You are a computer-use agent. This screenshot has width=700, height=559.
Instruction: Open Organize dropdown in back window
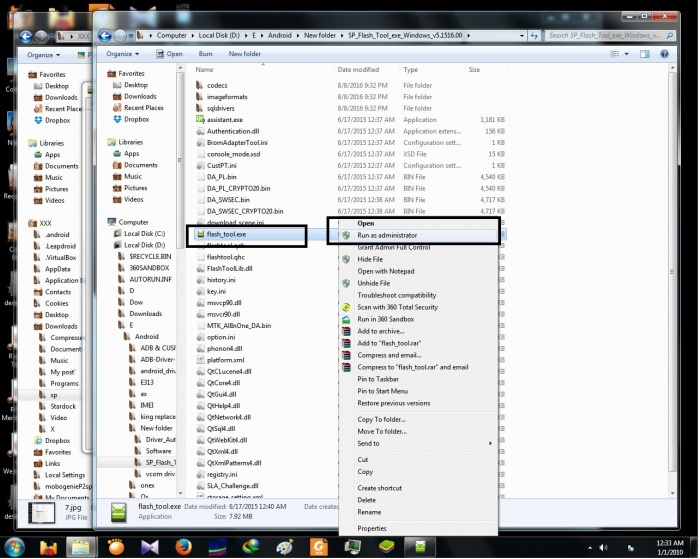pos(43,54)
